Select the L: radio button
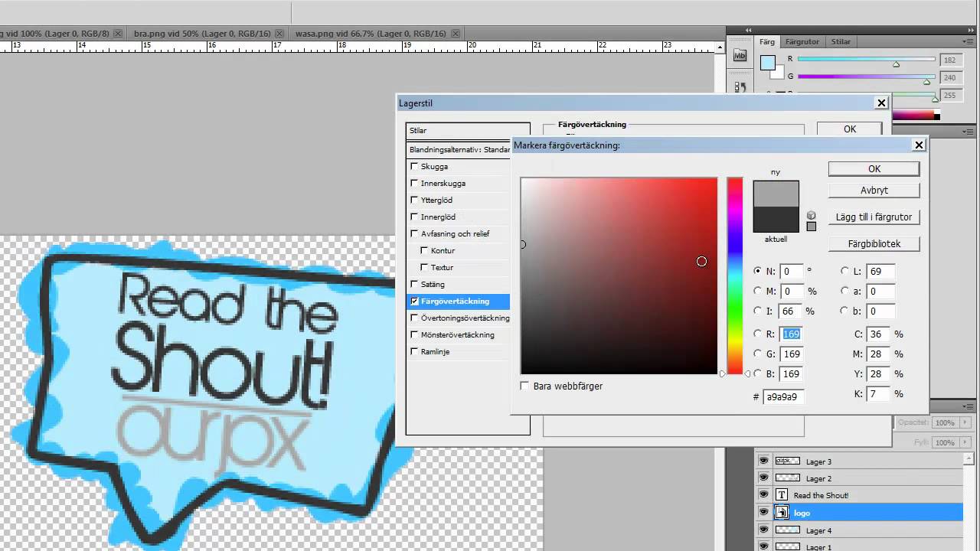Screen dimensions: 980x551 point(845,271)
